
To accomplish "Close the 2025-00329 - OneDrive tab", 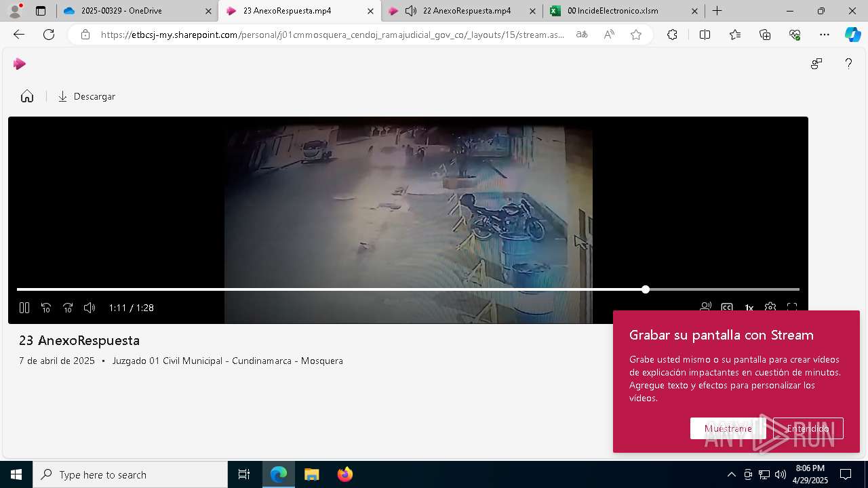I will tap(208, 11).
